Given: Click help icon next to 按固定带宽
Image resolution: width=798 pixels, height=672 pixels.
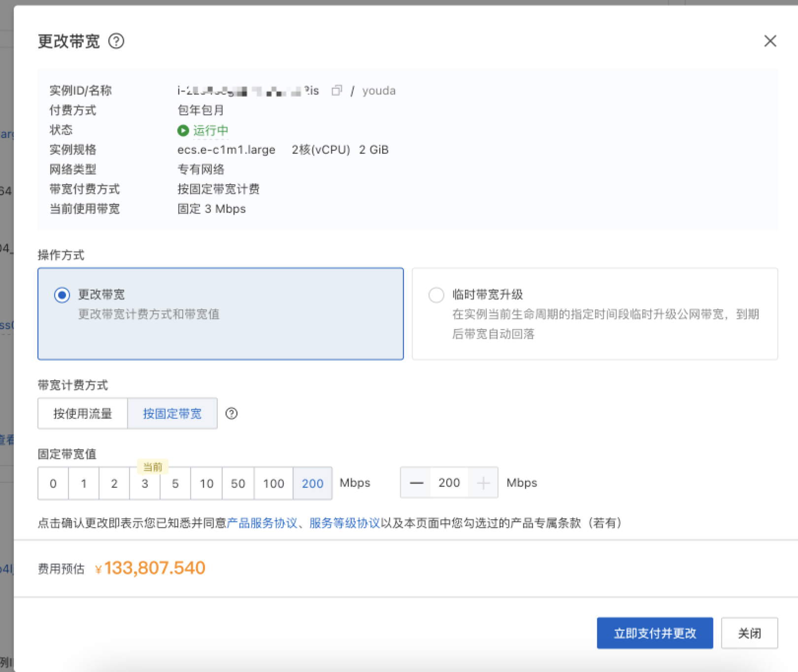Looking at the screenshot, I should [232, 413].
